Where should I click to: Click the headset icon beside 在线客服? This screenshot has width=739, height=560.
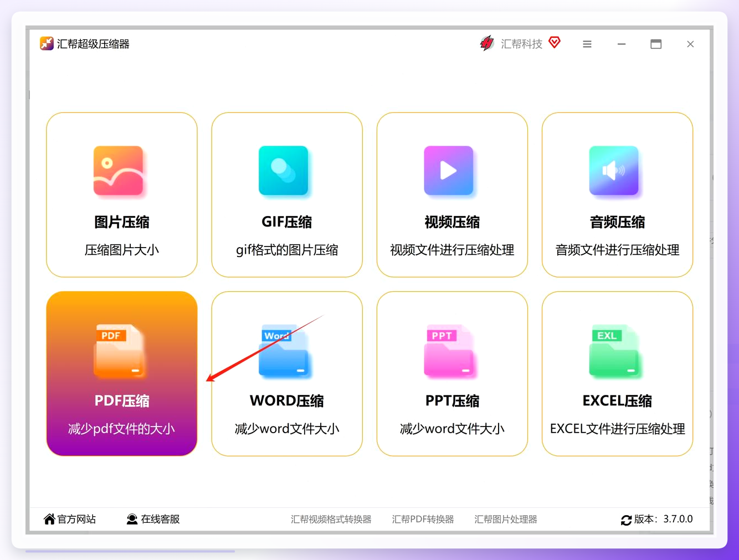point(132,519)
